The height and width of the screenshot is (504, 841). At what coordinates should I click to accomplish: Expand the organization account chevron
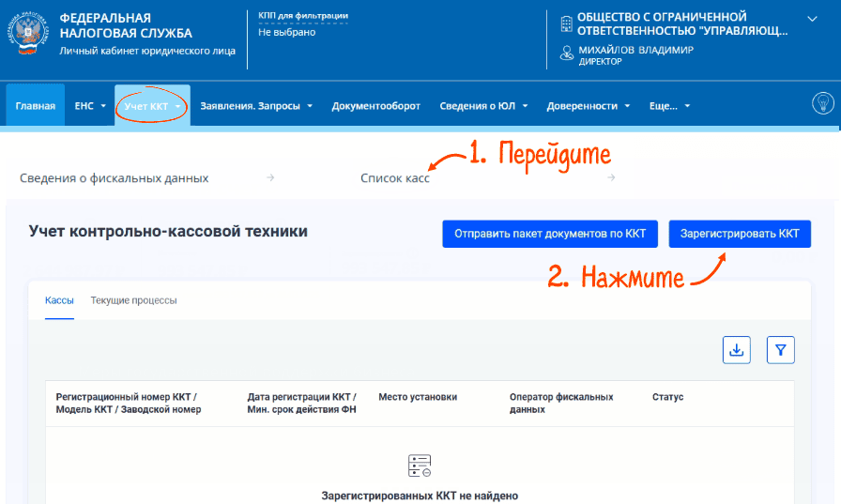[812, 19]
